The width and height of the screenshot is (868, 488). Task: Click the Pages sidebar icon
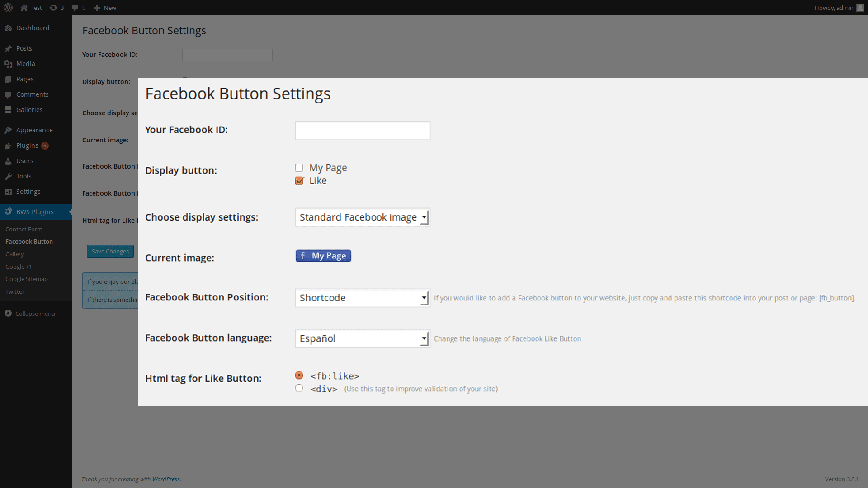(x=8, y=79)
